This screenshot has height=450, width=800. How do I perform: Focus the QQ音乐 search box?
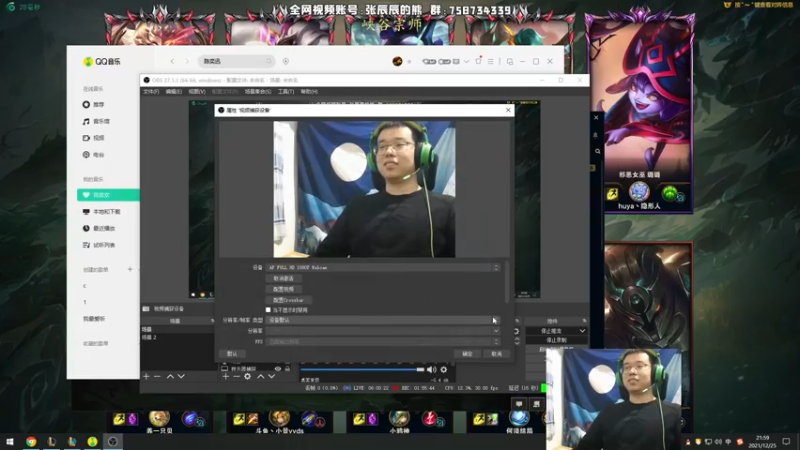tap(236, 61)
